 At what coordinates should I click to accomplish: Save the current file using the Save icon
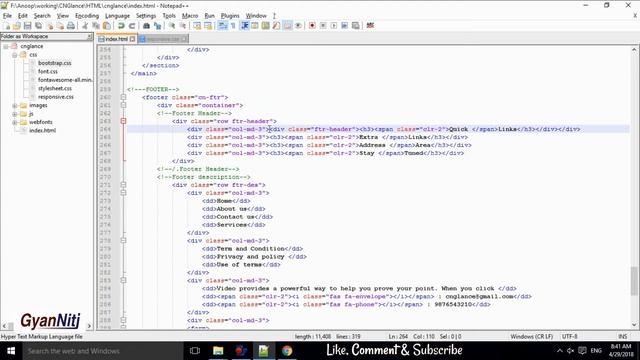point(27,26)
